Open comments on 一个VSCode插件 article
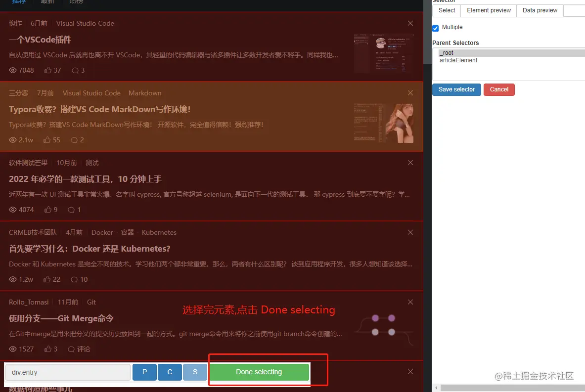585x392 pixels. click(x=78, y=70)
